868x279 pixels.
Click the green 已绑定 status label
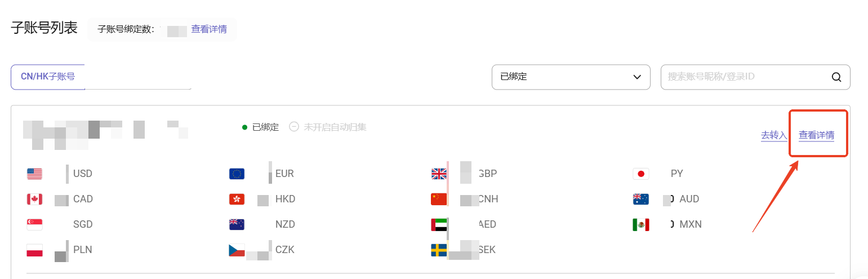pyautogui.click(x=265, y=127)
